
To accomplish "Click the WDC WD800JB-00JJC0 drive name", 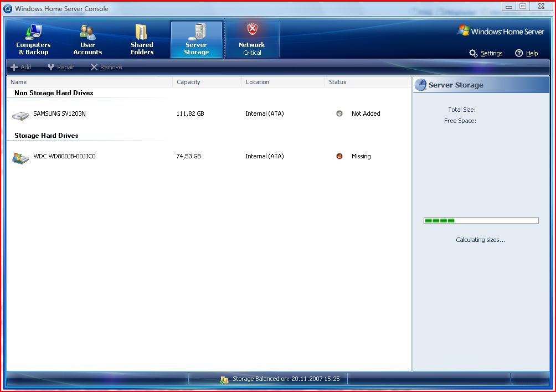I will 65,156.
